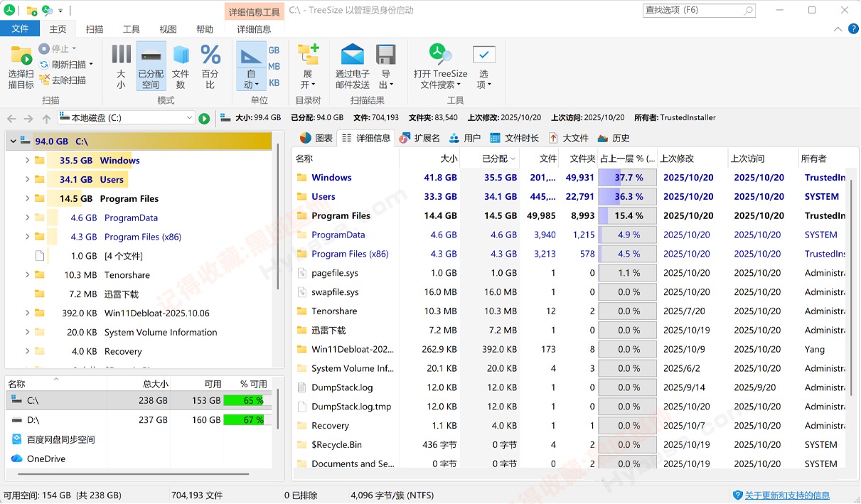Click the 查找选项 (F6) search field
The height and width of the screenshot is (504, 861).
click(x=693, y=11)
